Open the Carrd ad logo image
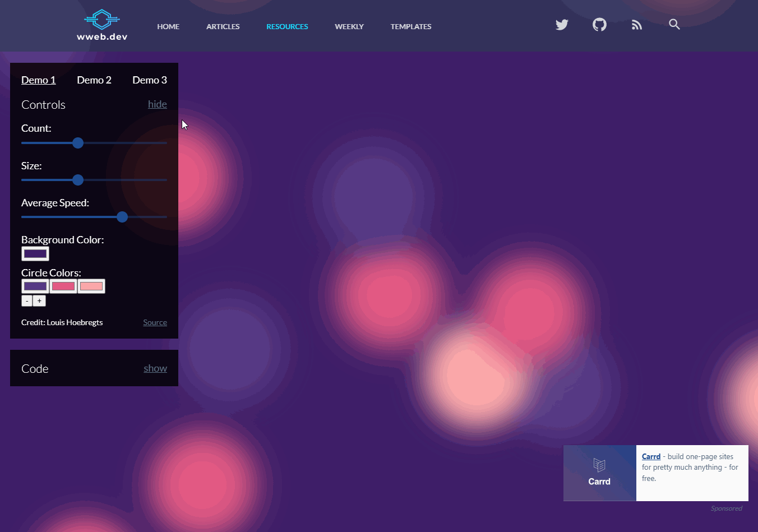Image resolution: width=758 pixels, height=532 pixels. point(600,473)
